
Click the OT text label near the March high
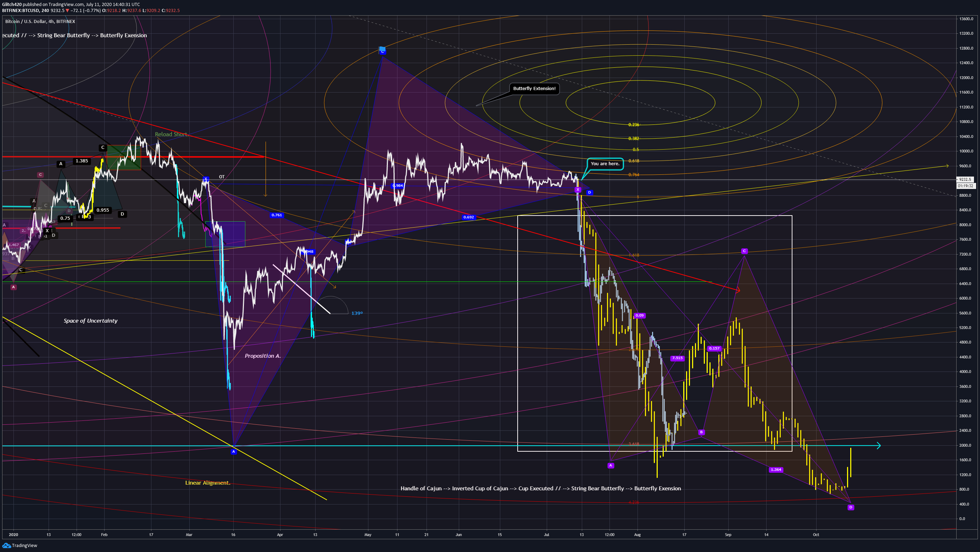[222, 177]
